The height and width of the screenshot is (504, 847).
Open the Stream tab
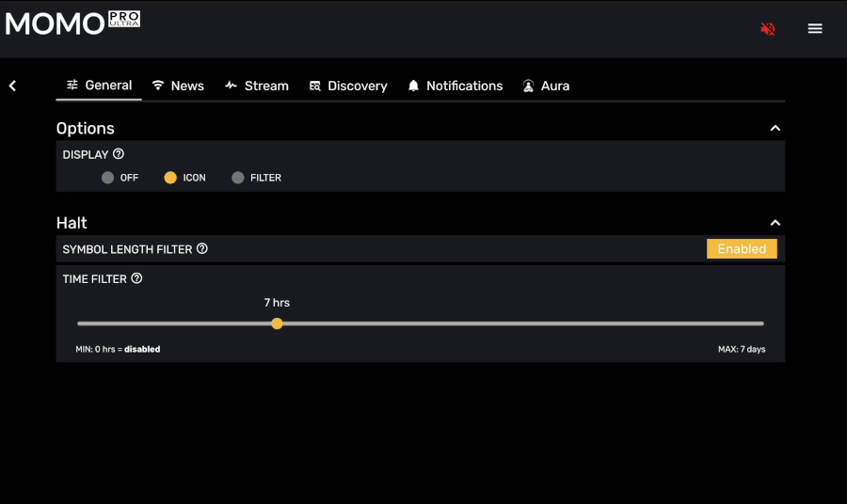tap(257, 86)
